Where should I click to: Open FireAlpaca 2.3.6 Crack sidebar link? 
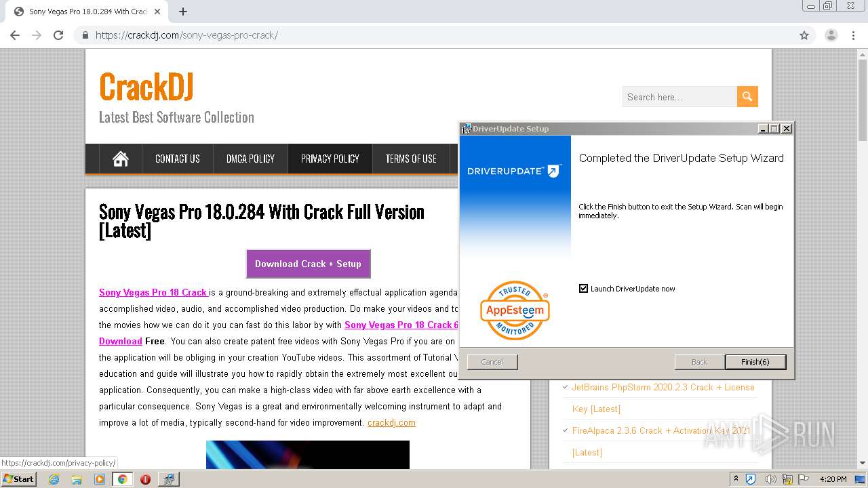[x=661, y=441]
